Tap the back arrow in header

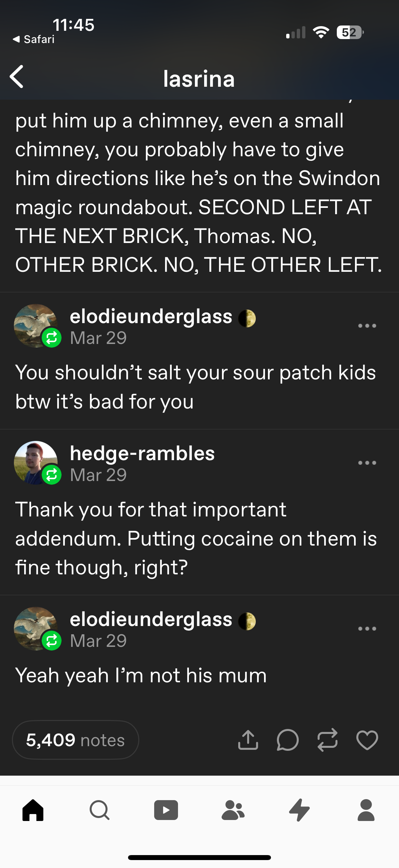tap(17, 77)
